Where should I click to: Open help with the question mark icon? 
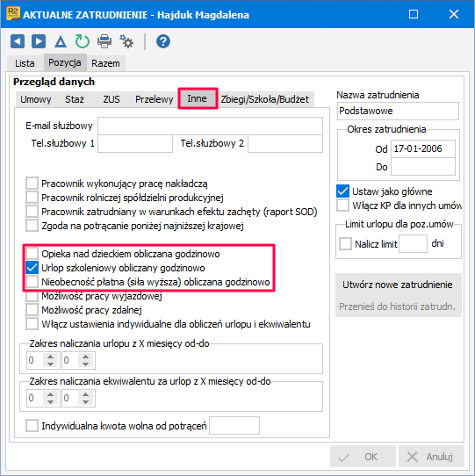coord(163,41)
